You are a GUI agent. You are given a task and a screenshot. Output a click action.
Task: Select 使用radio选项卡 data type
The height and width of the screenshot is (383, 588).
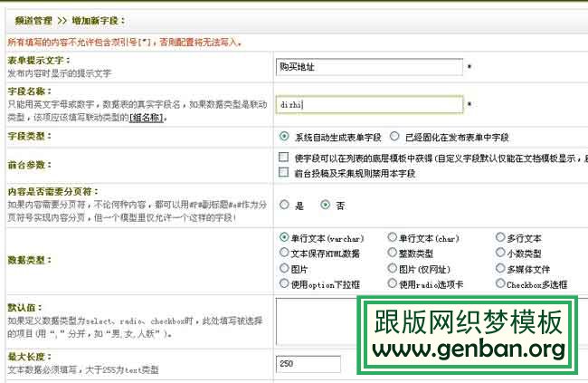(x=393, y=283)
